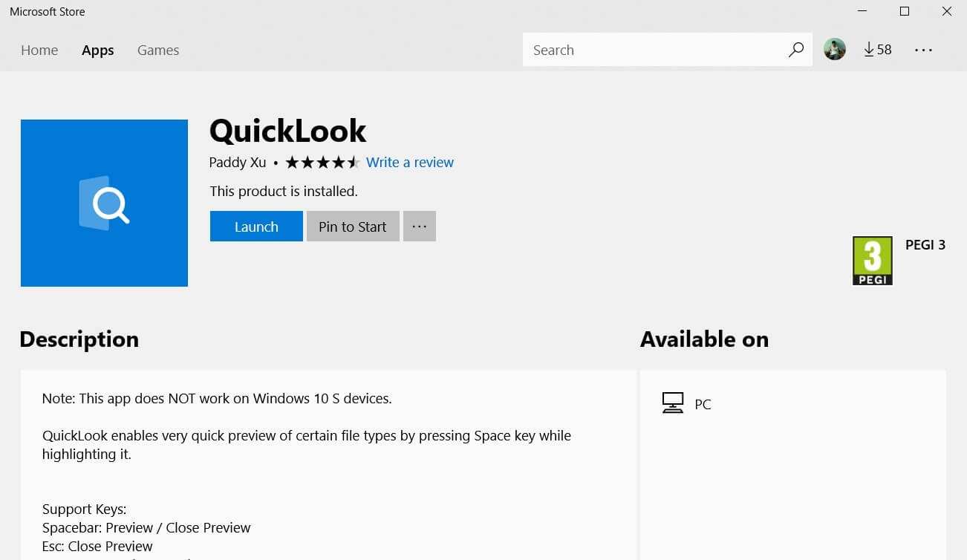Screen dimensions: 967x560
Task: Open downloads and updates showing 58
Action: pyautogui.click(x=877, y=50)
